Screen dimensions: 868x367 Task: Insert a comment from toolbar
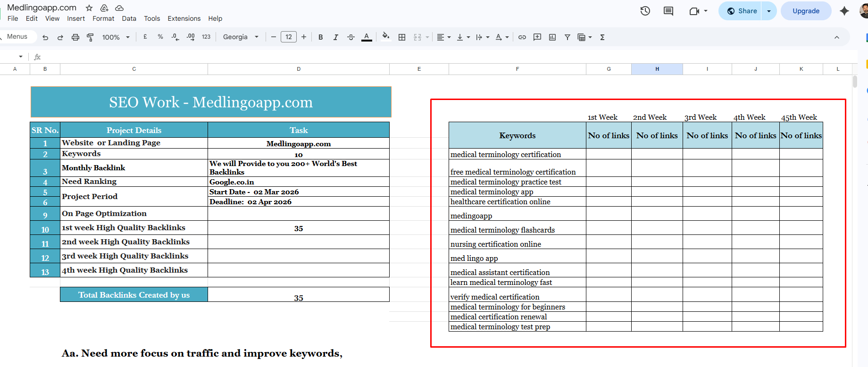click(x=537, y=37)
